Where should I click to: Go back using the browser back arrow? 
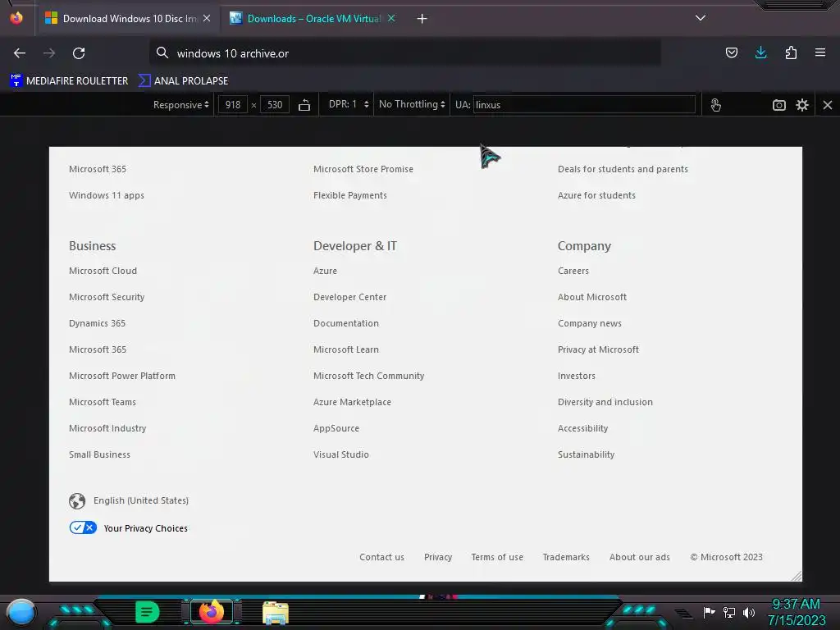point(20,53)
